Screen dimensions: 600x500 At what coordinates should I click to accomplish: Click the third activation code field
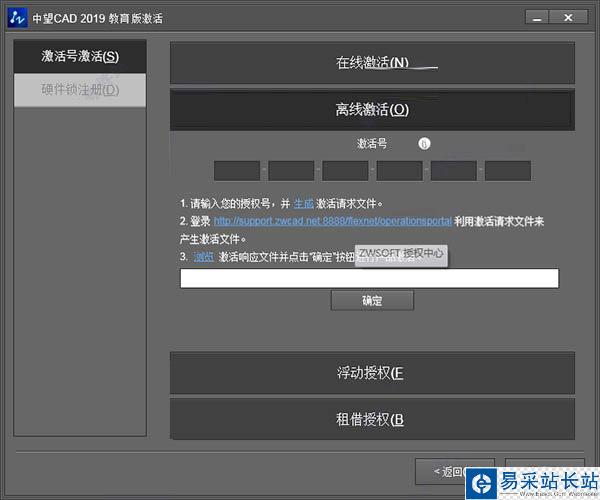[x=345, y=171]
